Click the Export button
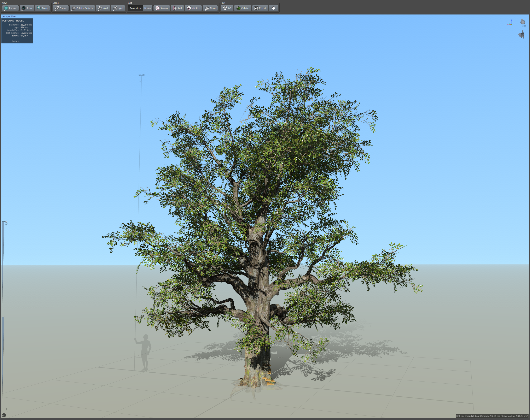Image resolution: width=530 pixels, height=420 pixels. pyautogui.click(x=260, y=8)
